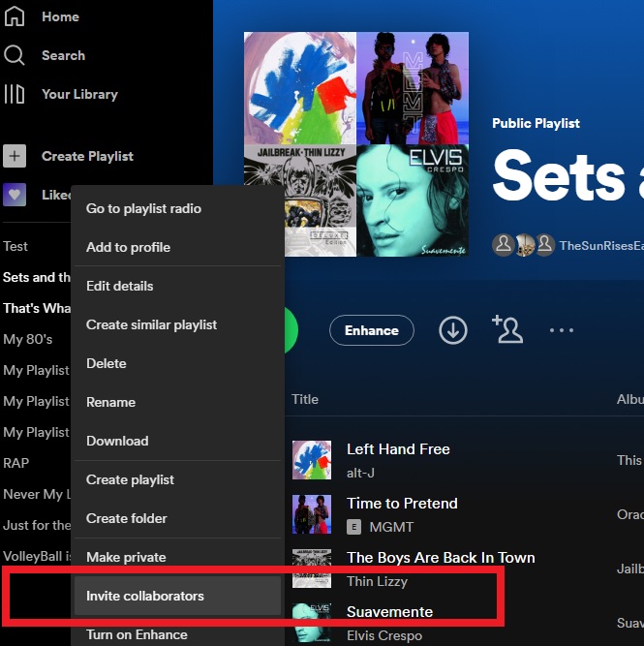Click Create Playlist label in sidebar

click(x=87, y=156)
